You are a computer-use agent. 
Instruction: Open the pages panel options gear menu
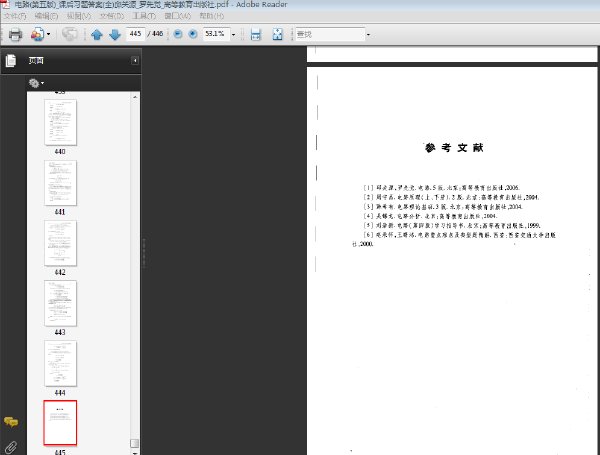pyautogui.click(x=36, y=83)
